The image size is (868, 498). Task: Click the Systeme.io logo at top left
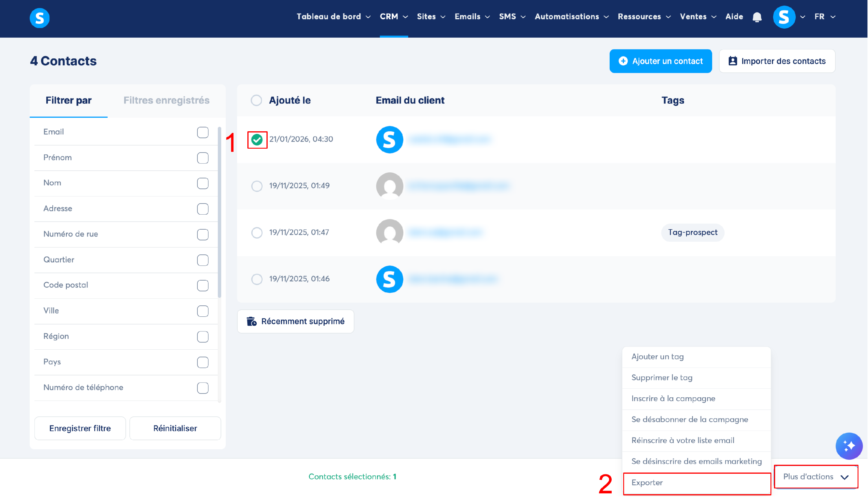coord(39,18)
